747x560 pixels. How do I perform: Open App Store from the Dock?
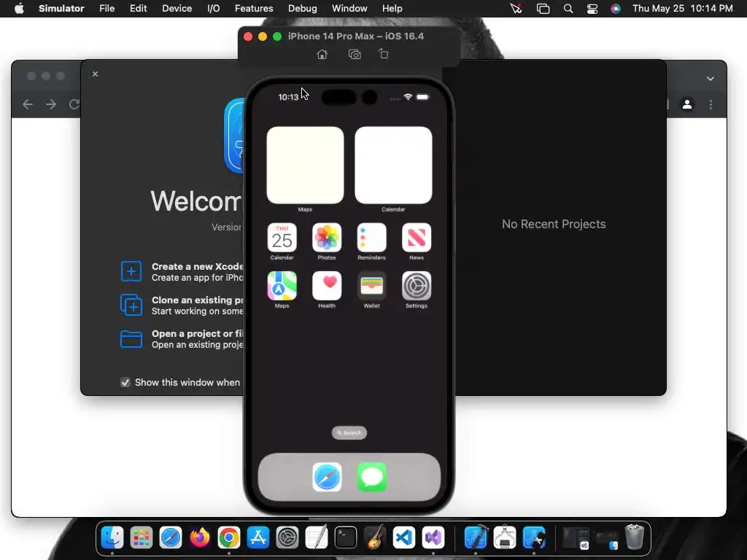tap(258, 537)
